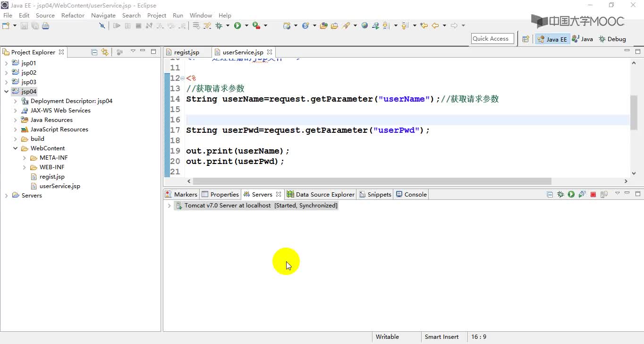Toggle Link with Editor in Project Explorer
Image resolution: width=644 pixels, height=344 pixels.
[x=104, y=52]
